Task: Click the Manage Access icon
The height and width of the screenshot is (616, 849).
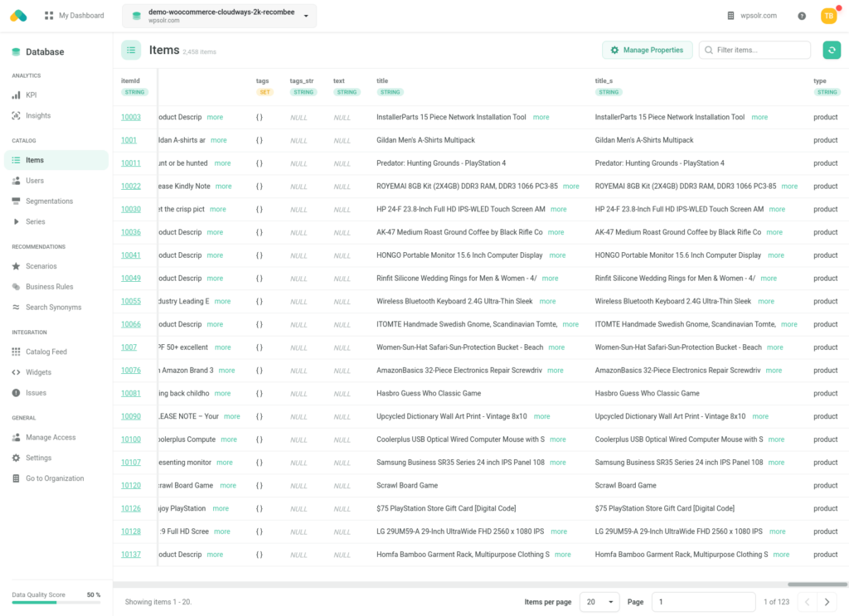Action: [17, 438]
